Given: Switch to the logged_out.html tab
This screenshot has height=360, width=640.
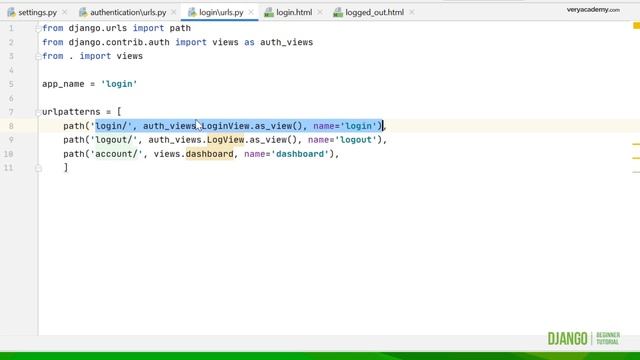Looking at the screenshot, I should click(374, 13).
